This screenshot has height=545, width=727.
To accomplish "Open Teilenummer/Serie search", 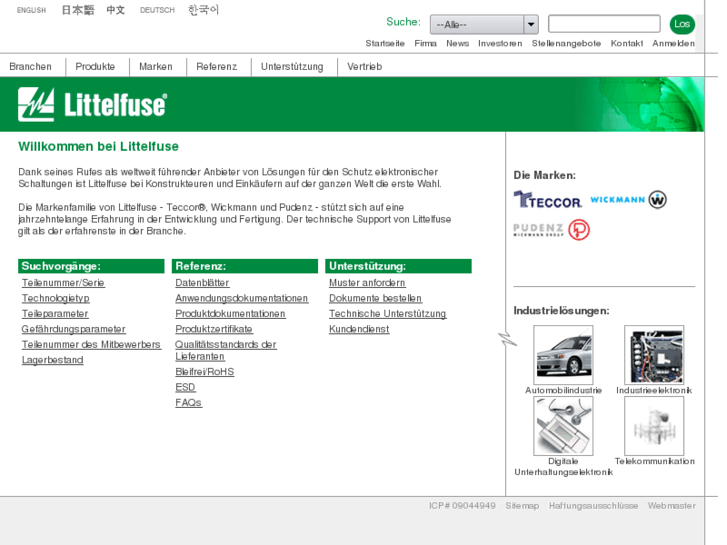I will point(63,283).
